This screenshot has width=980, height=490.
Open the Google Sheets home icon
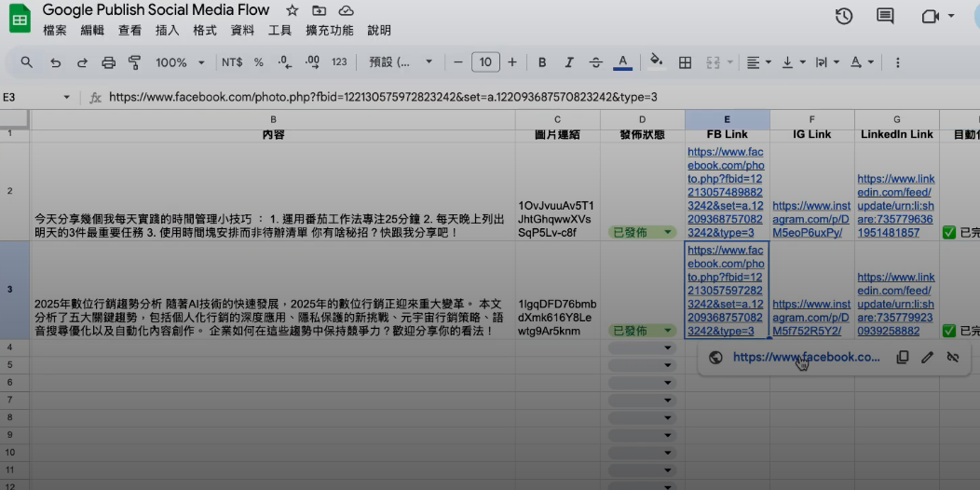pyautogui.click(x=20, y=19)
